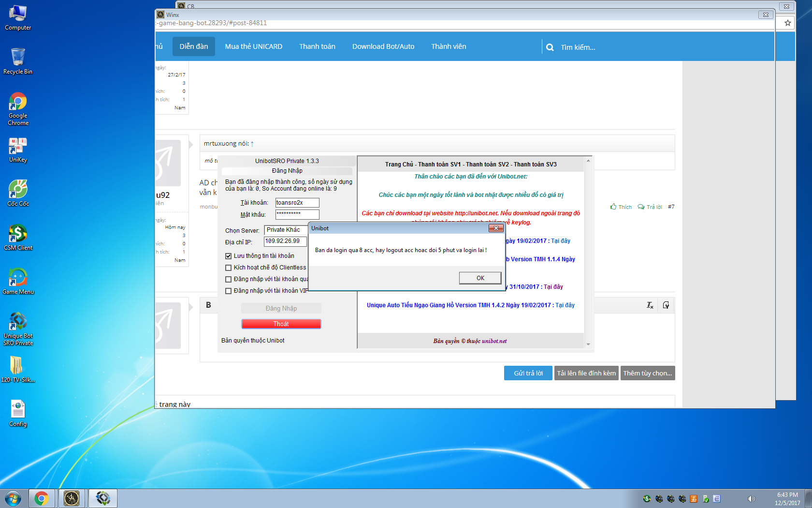The image size is (812, 508).
Task: Check the Đăng nhập với tài khoản VIP checkbox
Action: tap(229, 291)
